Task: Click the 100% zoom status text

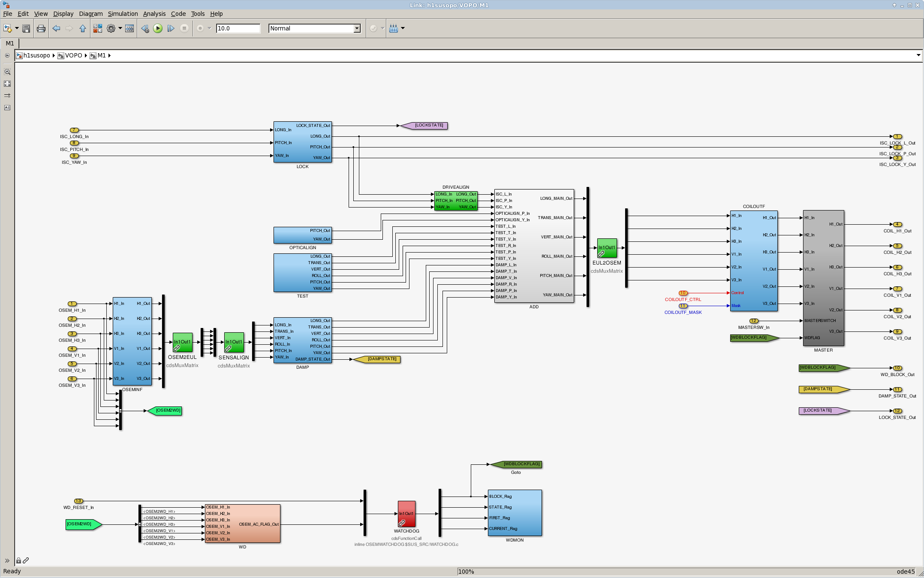Action: tap(466, 572)
